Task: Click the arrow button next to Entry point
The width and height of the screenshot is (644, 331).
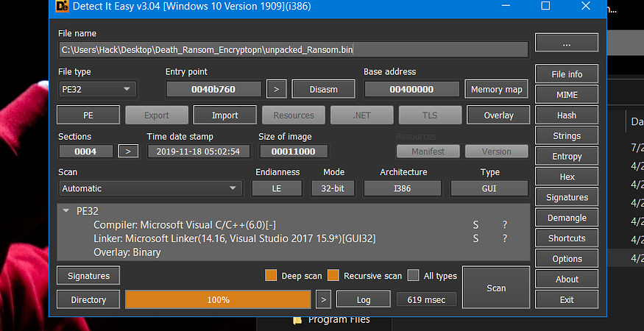Action: 277,89
